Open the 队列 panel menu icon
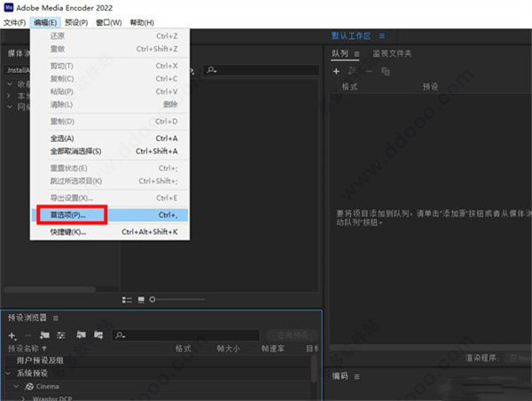The image size is (532, 401). click(356, 54)
